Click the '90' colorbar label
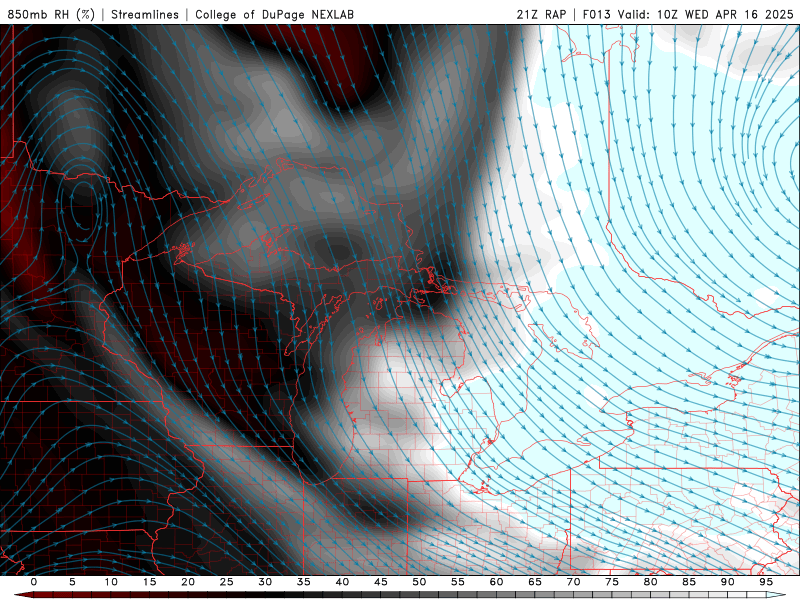The width and height of the screenshot is (800, 600). coord(728,582)
